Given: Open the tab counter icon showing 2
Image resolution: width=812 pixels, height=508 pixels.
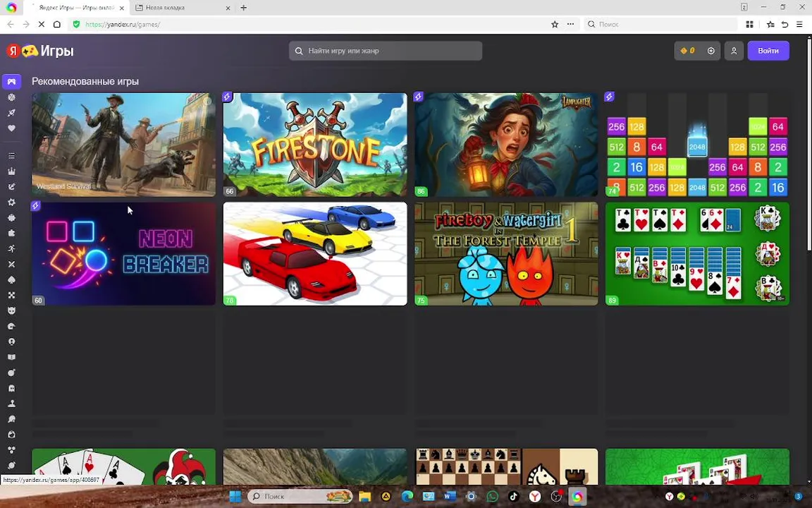Looking at the screenshot, I should click(744, 7).
